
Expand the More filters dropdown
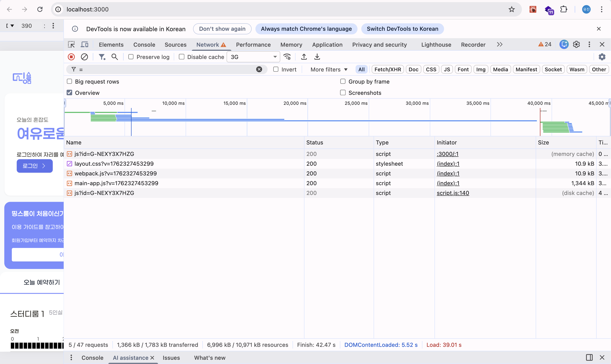[x=329, y=69]
